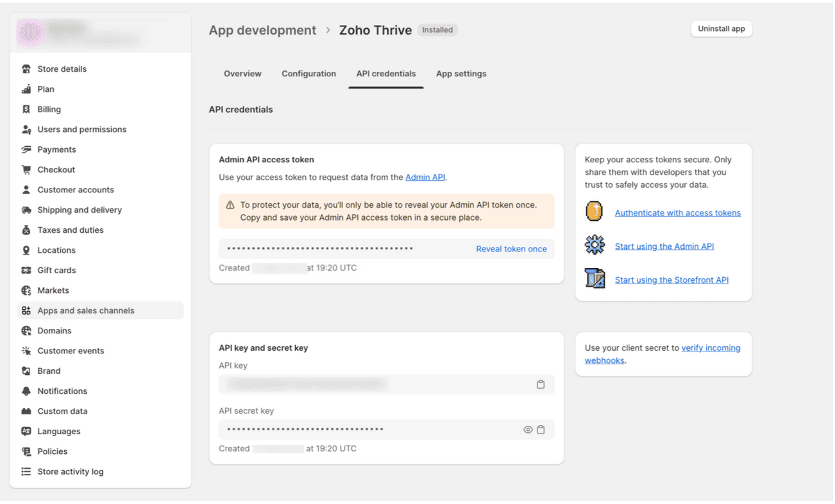This screenshot has height=504, width=835.
Task: Click the Billing icon in sidebar
Action: (26, 110)
